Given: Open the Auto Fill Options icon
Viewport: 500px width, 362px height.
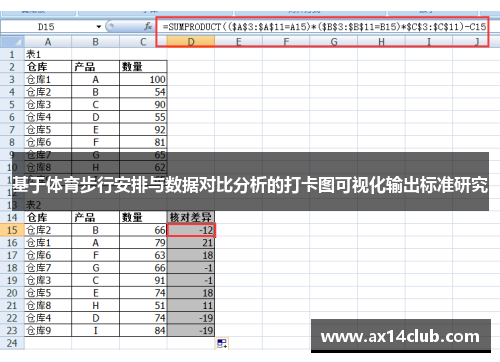Looking at the screenshot, I should [x=222, y=343].
